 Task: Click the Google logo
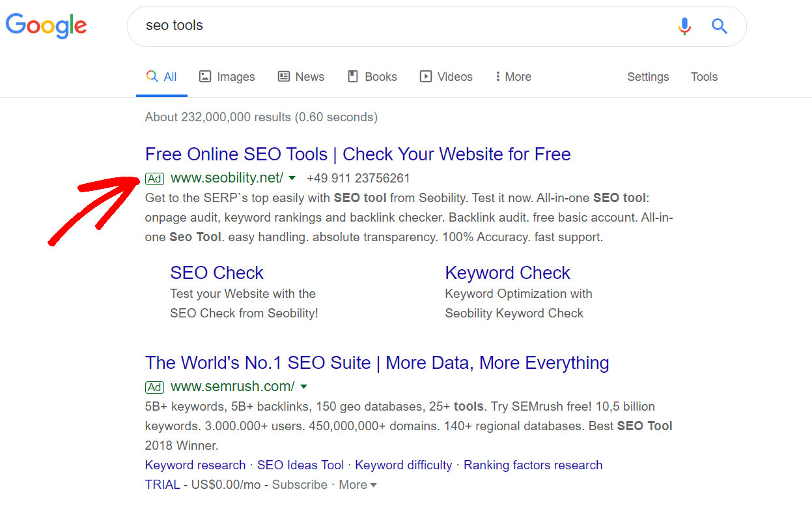46,25
